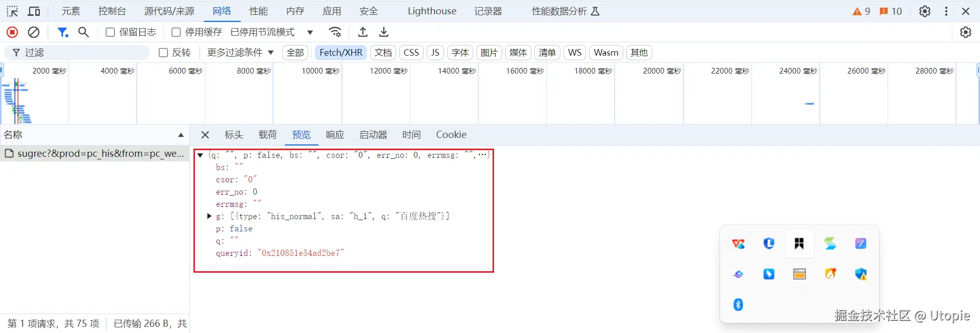Viewport: 980px width, 333px height.
Task: Select the sugrec request row
Action: point(94,154)
